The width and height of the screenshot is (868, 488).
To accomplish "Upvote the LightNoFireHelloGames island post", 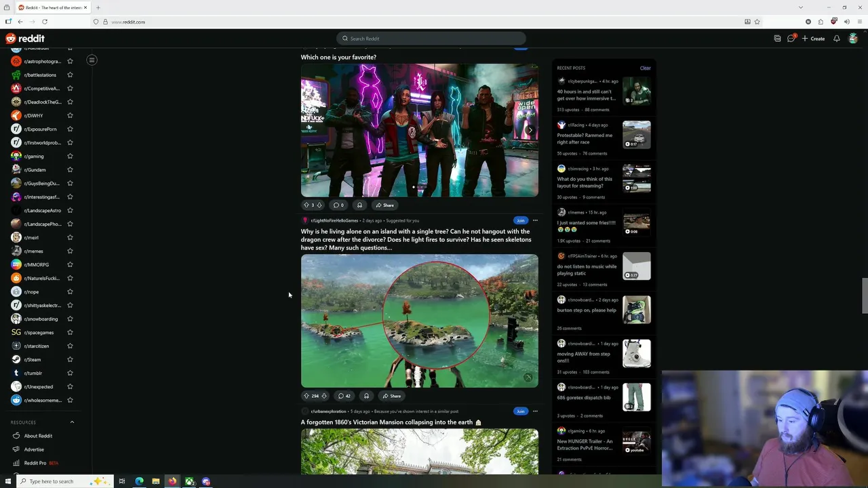I will (306, 396).
